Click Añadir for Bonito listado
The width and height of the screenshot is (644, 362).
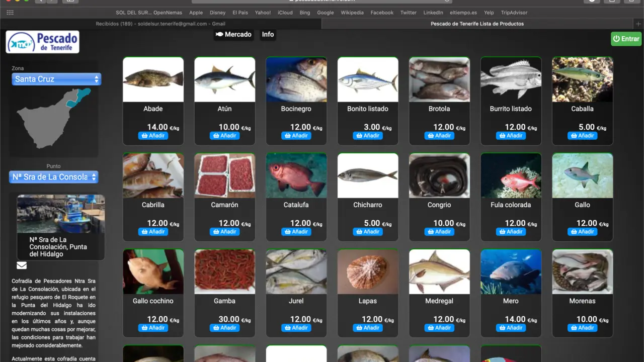368,136
